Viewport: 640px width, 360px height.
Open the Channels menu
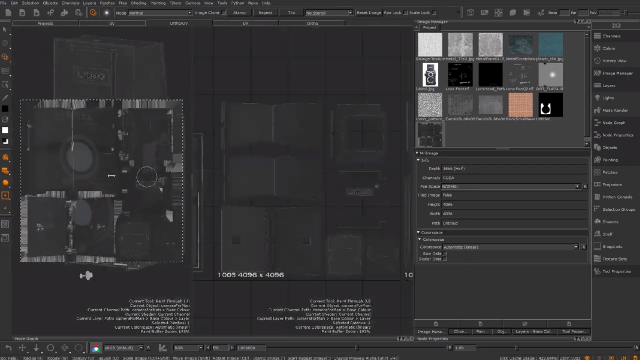pyautogui.click(x=70, y=3)
